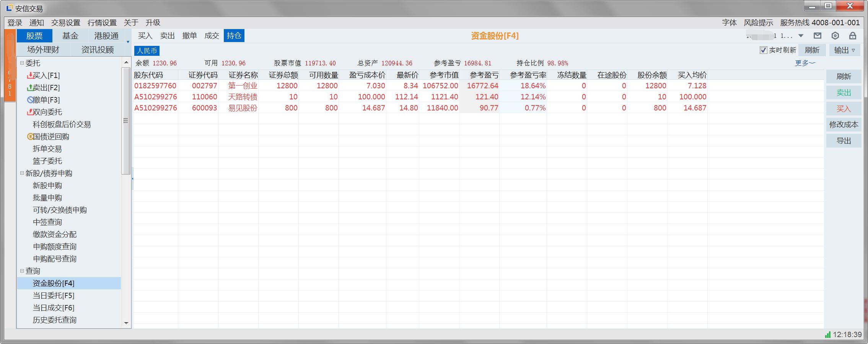This screenshot has height=344, width=868.
Task: Open 当日成交[F6] in the tree
Action: (x=54, y=308)
